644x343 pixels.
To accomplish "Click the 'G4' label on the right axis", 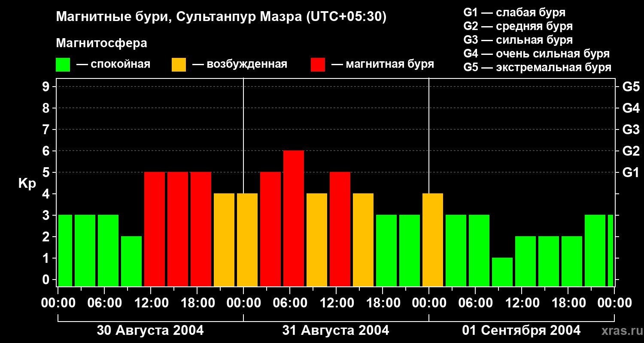I will coord(631,108).
